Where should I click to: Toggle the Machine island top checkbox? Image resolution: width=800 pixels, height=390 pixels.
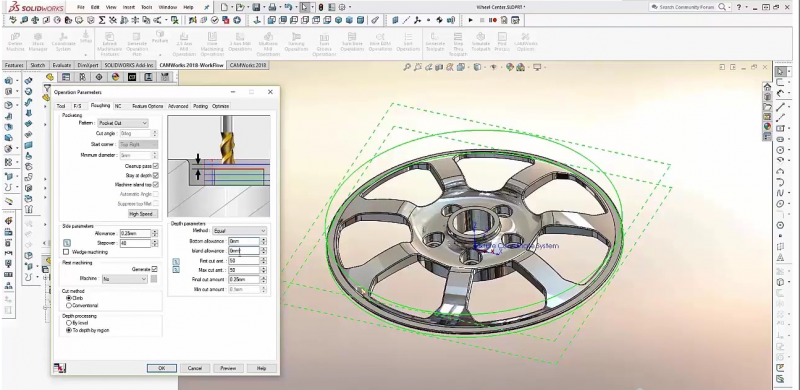point(156,184)
